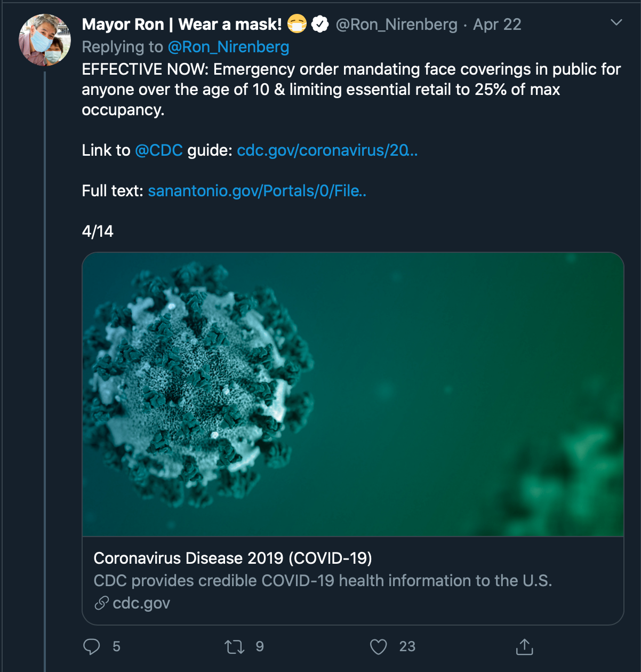Like the tweet with the heart icon
The image size is (641, 672).
pos(378,647)
